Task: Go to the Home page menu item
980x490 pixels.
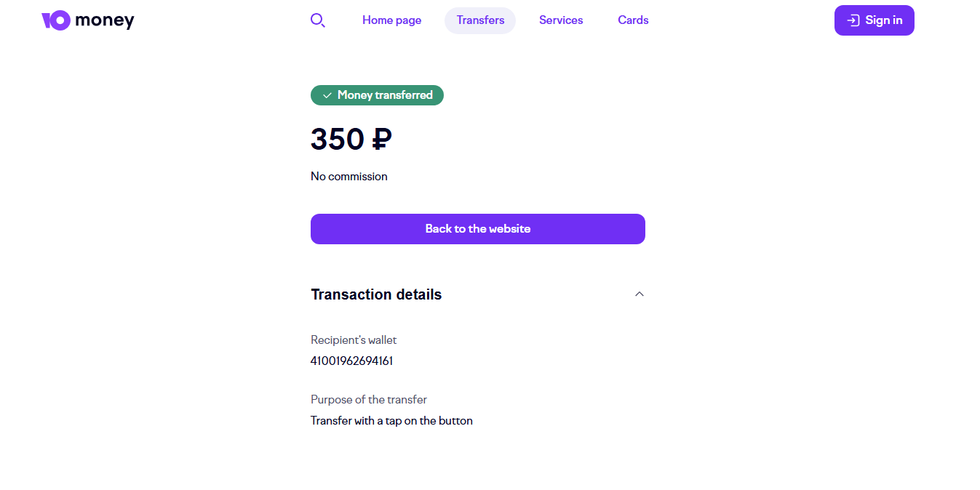Action: tap(391, 20)
